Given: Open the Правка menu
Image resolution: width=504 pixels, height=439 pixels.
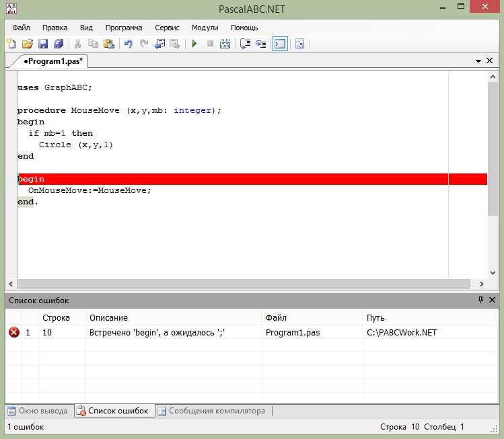Looking at the screenshot, I should tap(55, 28).
